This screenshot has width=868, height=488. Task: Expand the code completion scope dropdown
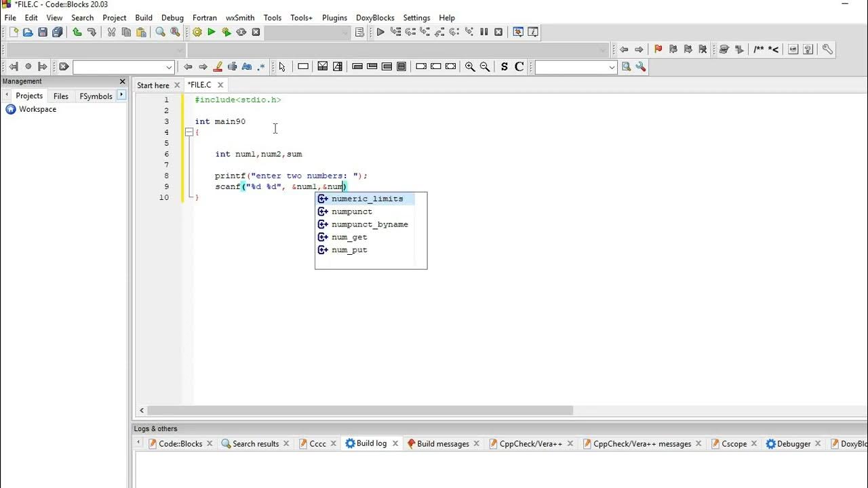tap(180, 49)
